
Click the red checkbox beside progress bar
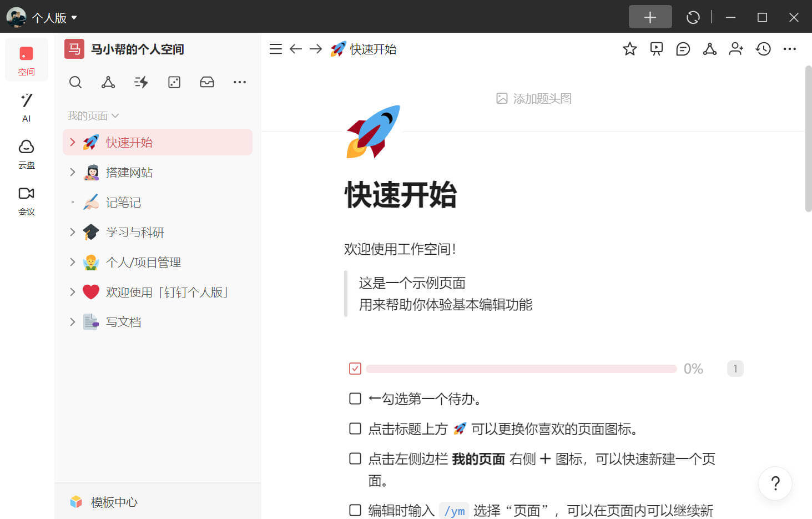[x=355, y=369]
